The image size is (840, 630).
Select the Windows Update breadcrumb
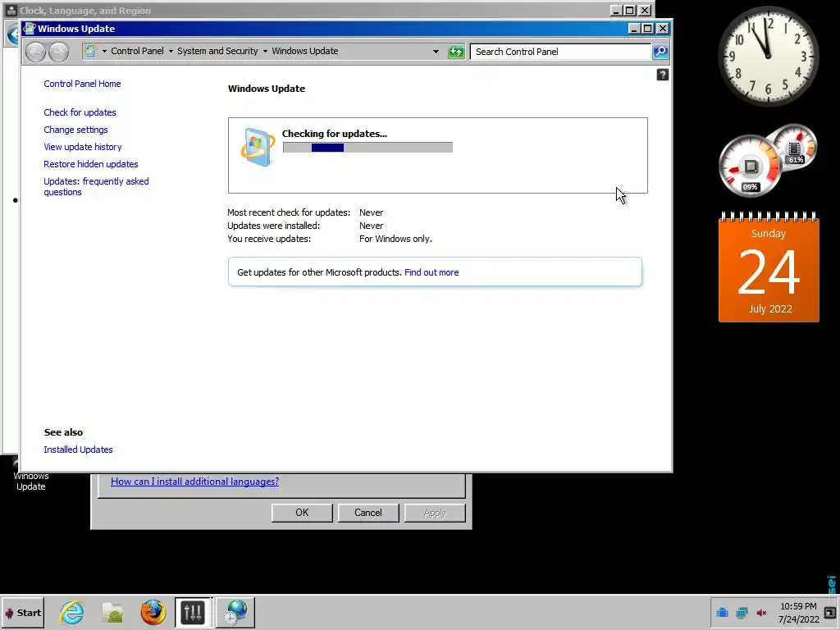pyautogui.click(x=305, y=51)
